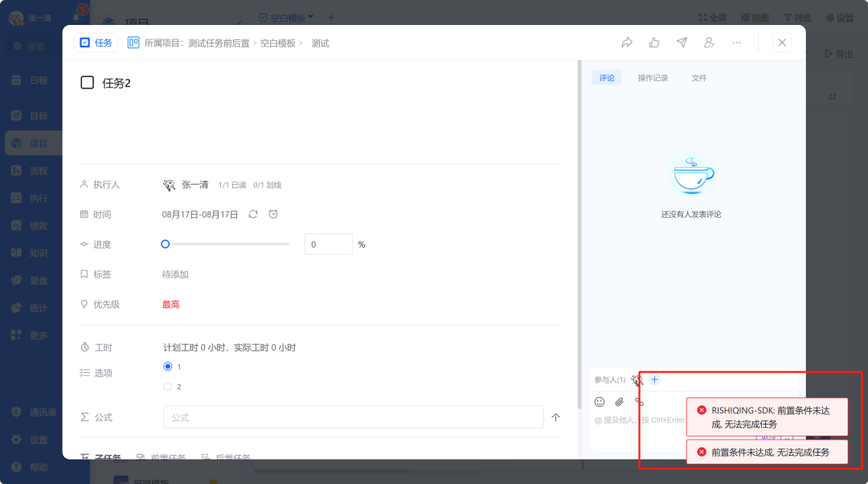The width and height of the screenshot is (868, 484).
Task: Switch to the 评论 tab
Action: click(607, 78)
